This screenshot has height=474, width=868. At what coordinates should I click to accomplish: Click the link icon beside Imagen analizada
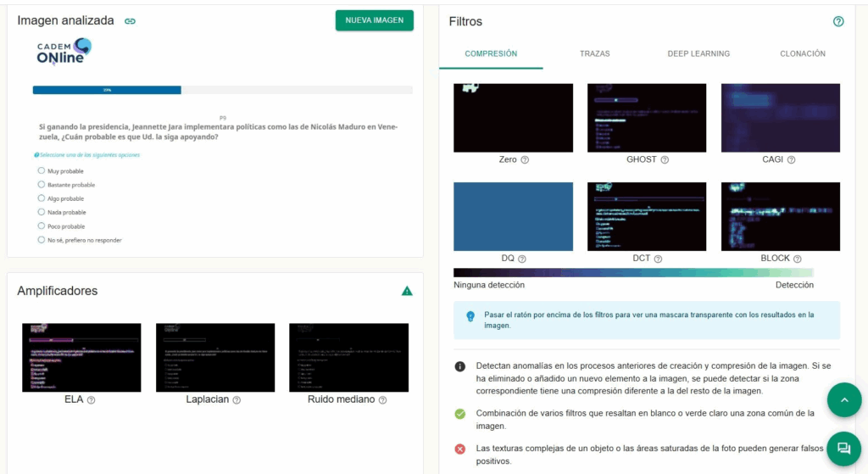click(130, 21)
